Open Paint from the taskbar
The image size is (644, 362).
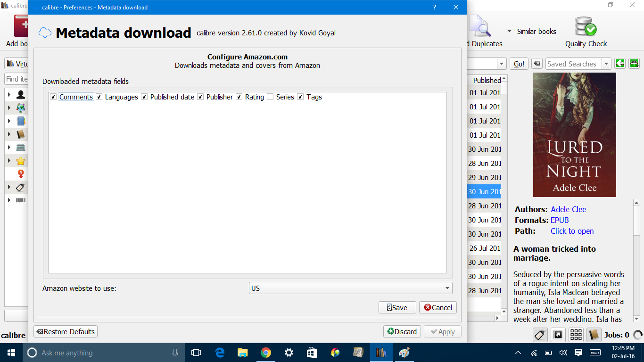click(x=405, y=353)
